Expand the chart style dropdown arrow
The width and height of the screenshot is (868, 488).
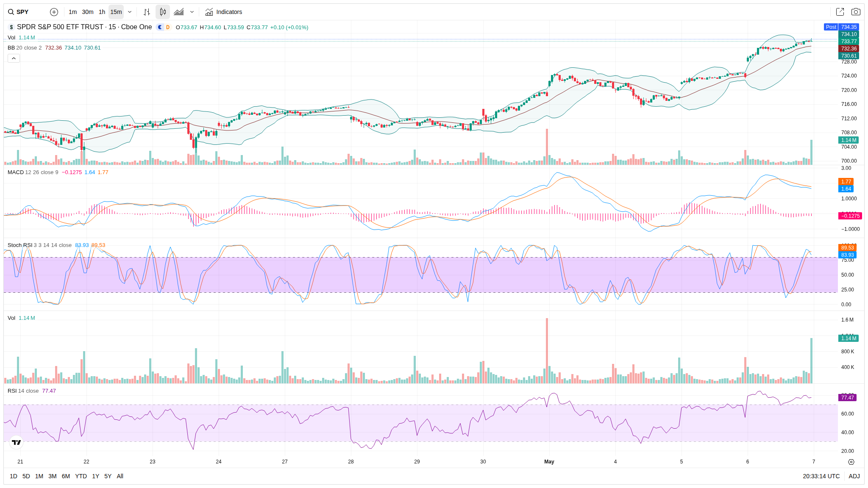[x=192, y=12]
